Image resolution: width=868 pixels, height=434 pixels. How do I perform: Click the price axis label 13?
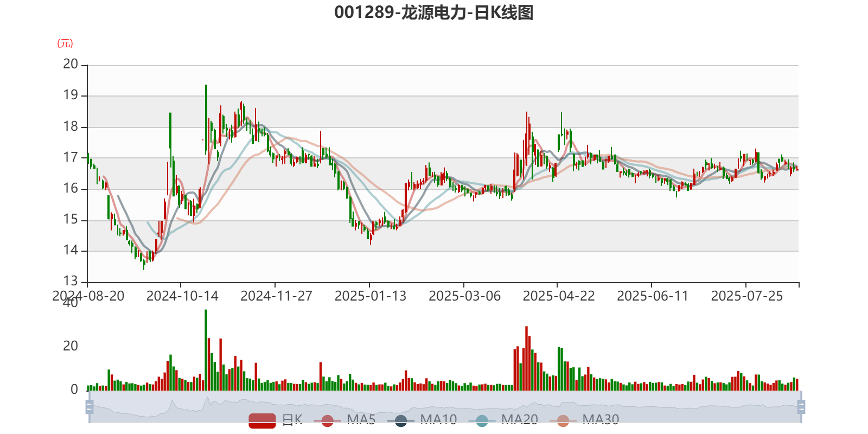(71, 281)
